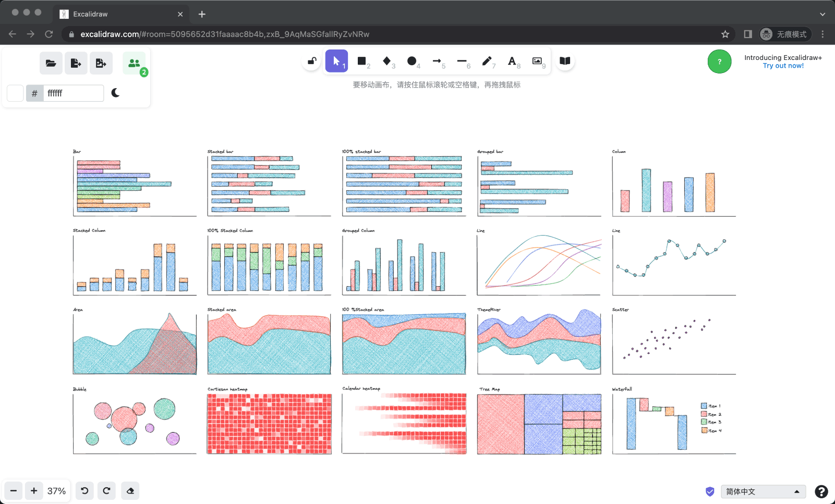
Task: Click the Try out now! link
Action: click(x=783, y=66)
